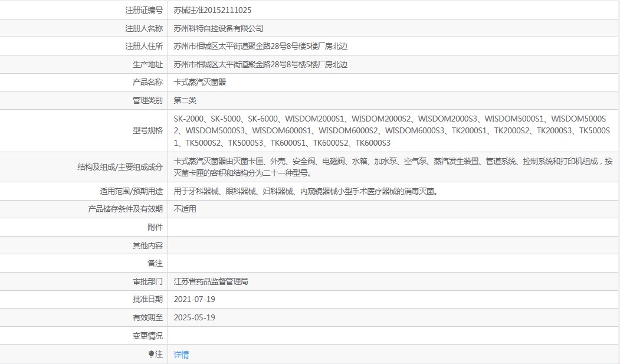Image resolution: width=620 pixels, height=364 pixels.
Task: Click the 注册人住所 label
Action: point(144,46)
